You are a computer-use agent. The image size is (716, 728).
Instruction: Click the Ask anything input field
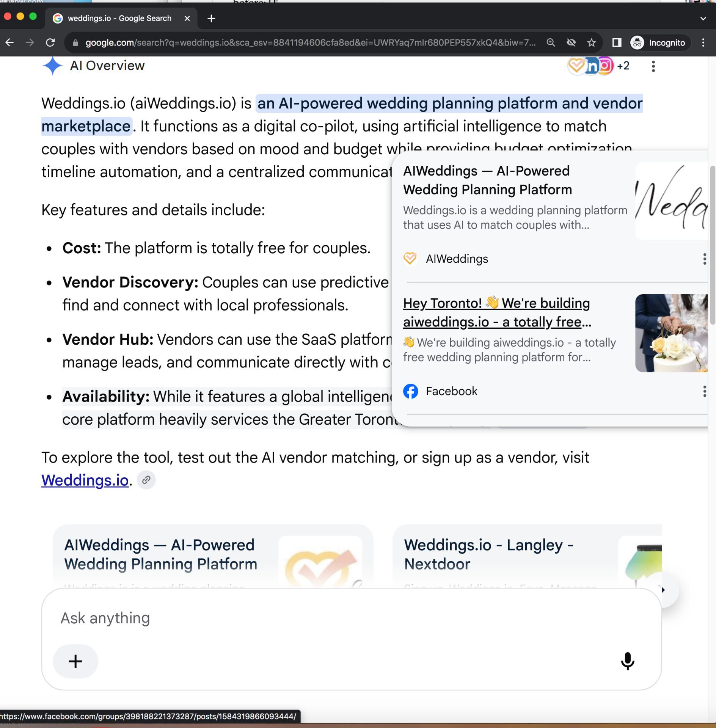351,618
